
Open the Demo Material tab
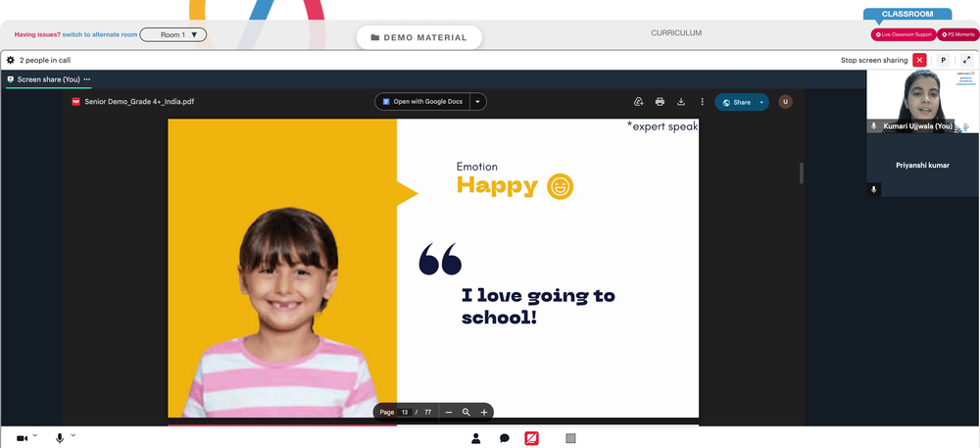pyautogui.click(x=418, y=37)
